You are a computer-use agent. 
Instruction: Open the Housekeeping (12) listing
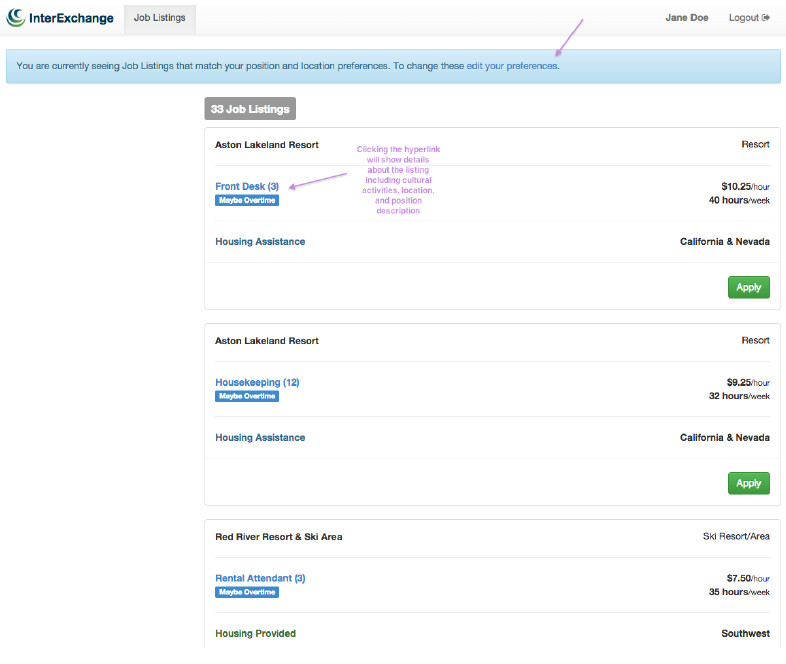(257, 382)
